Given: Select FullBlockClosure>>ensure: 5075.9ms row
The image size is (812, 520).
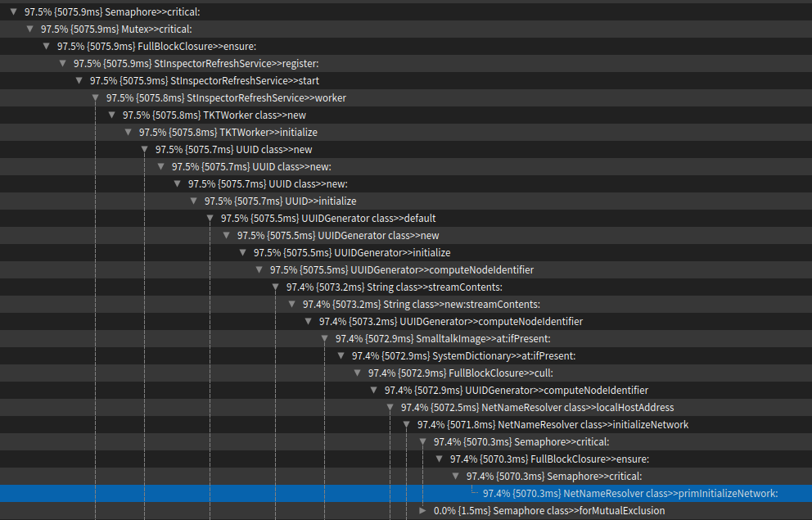Looking at the screenshot, I should click(406, 46).
